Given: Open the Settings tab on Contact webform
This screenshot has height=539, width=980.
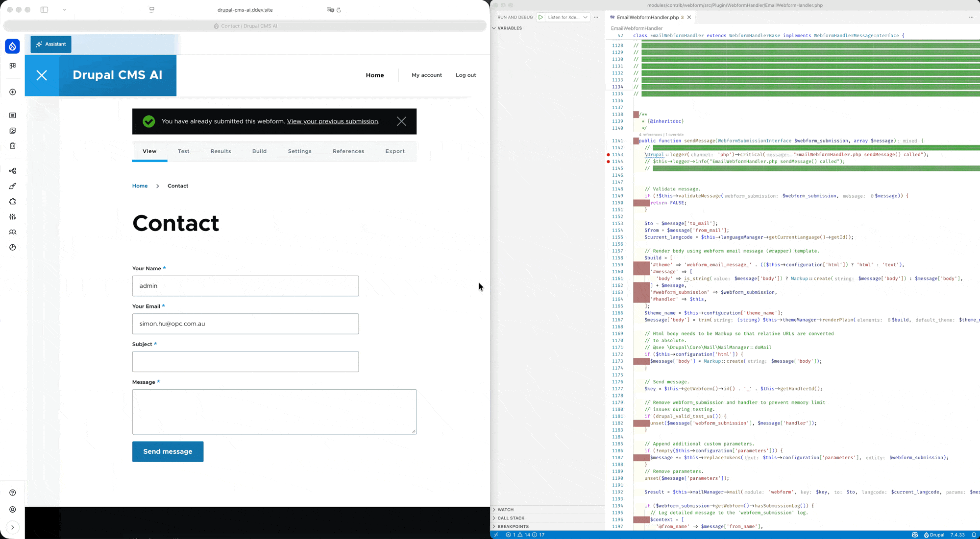Looking at the screenshot, I should (x=299, y=151).
